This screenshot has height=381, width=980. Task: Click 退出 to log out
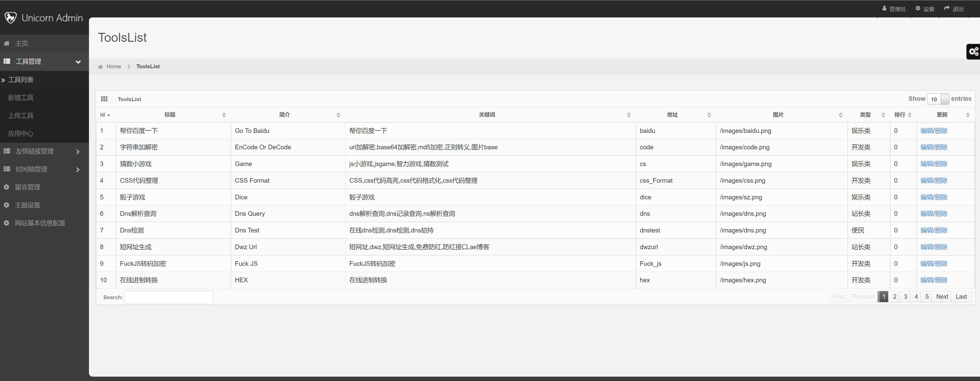click(953, 8)
